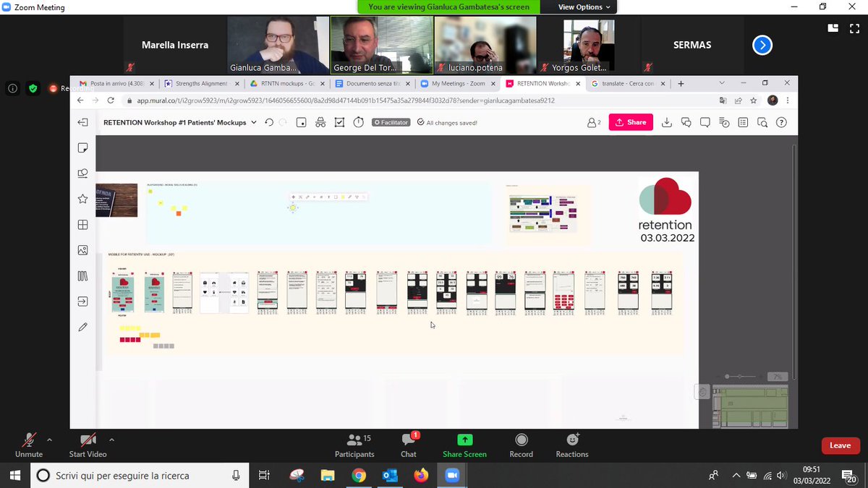Switch to Documento senza titolo tab
Image resolution: width=868 pixels, height=488 pixels.
pos(372,84)
